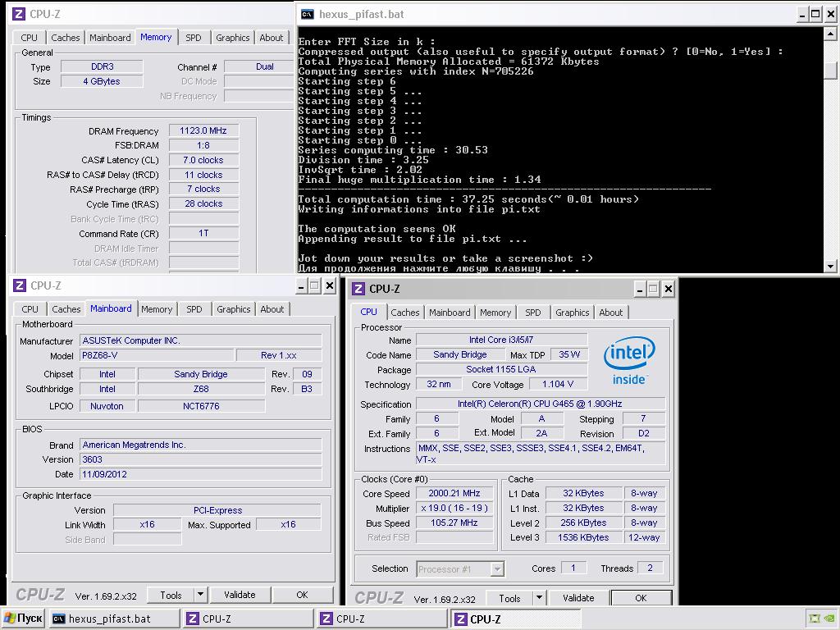Open the Memory tab in top CPU-Z window

[x=156, y=37]
